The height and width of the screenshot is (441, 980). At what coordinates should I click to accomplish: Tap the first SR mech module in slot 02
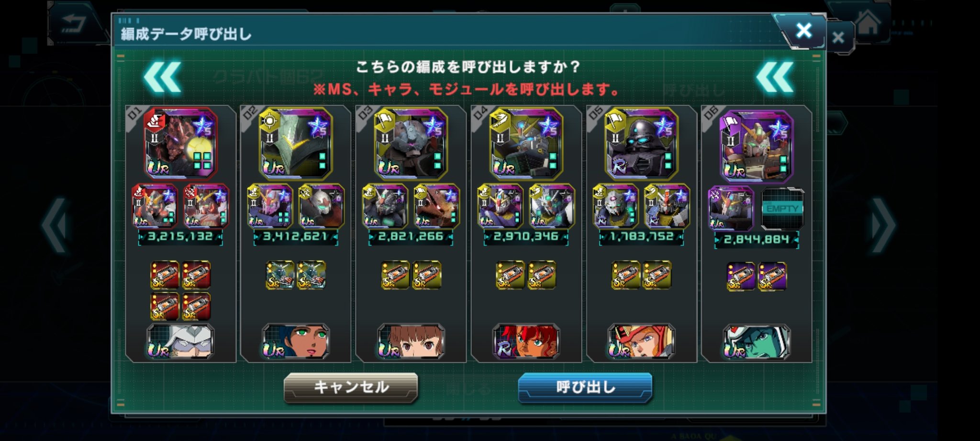(x=280, y=275)
